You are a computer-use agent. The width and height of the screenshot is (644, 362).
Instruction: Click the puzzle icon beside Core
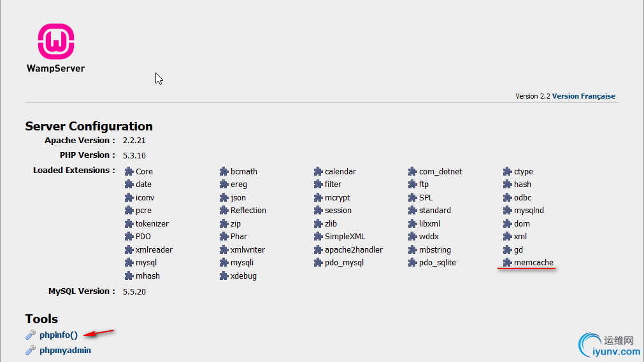pyautogui.click(x=129, y=172)
